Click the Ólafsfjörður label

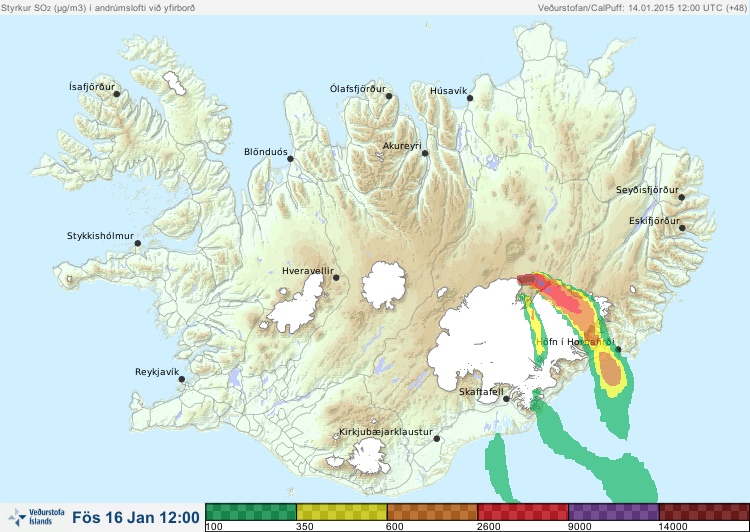[x=358, y=89]
